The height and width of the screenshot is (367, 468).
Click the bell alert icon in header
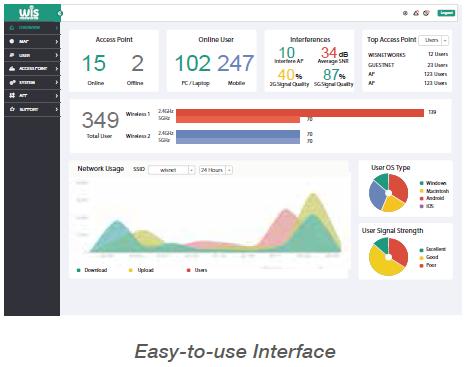pos(416,13)
